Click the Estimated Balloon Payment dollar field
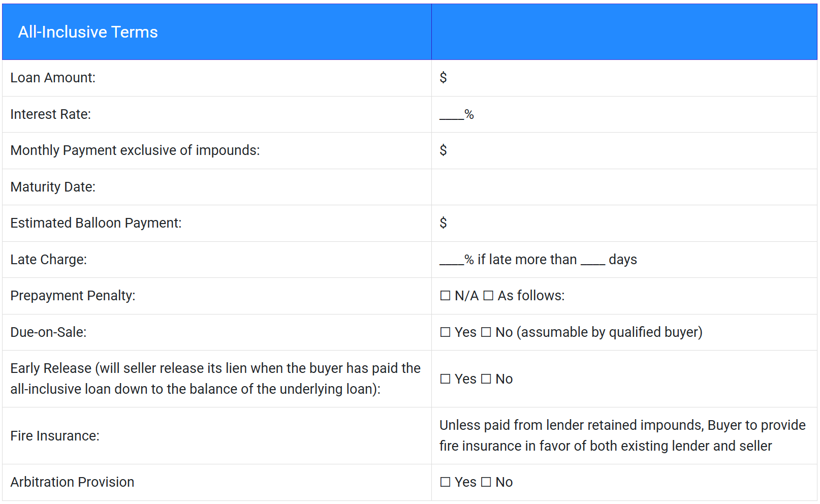Viewport: 820px width, 504px height. pyautogui.click(x=624, y=223)
